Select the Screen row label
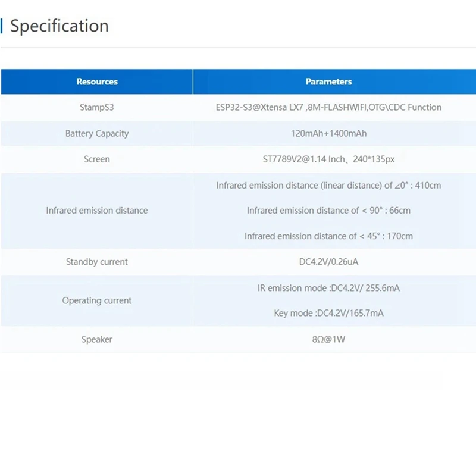Viewport: 476px width, 476px height. (x=97, y=159)
